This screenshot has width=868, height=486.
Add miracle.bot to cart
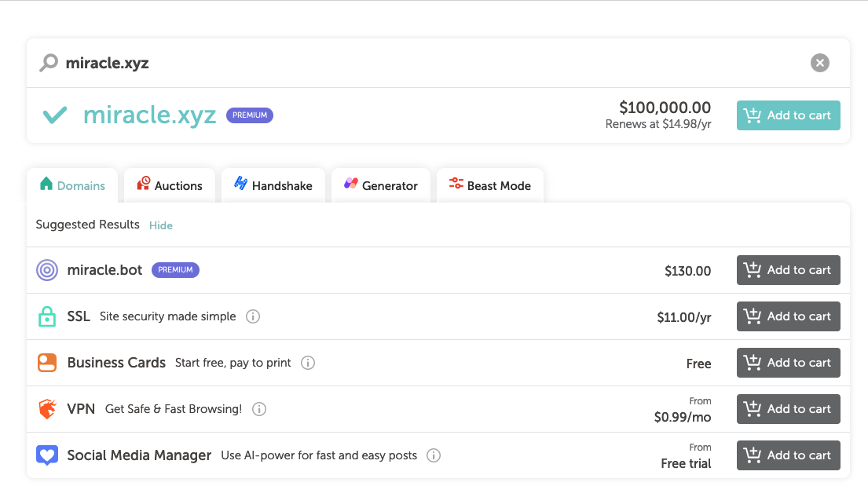point(788,270)
